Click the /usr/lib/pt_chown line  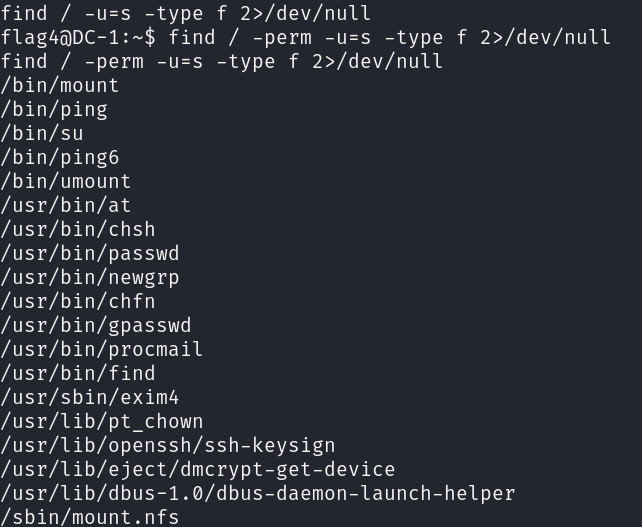(x=102, y=422)
